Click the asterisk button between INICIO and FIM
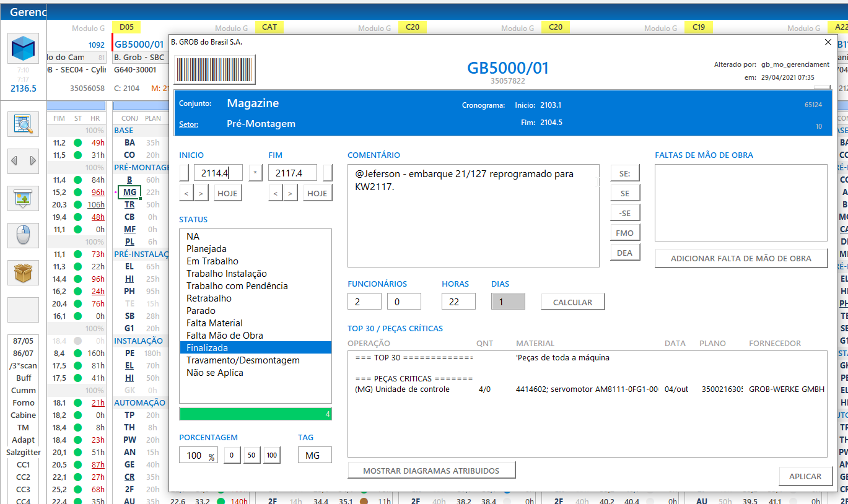Image resolution: width=848 pixels, height=504 pixels. click(255, 173)
